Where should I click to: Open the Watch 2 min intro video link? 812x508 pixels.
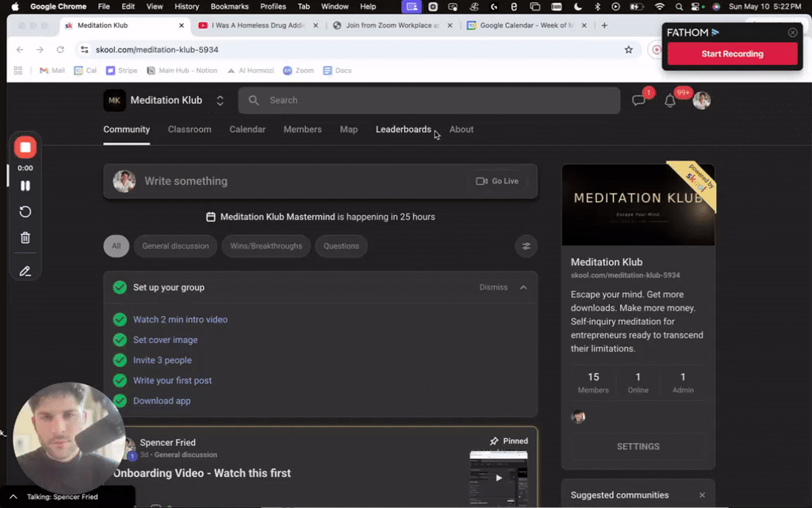180,319
